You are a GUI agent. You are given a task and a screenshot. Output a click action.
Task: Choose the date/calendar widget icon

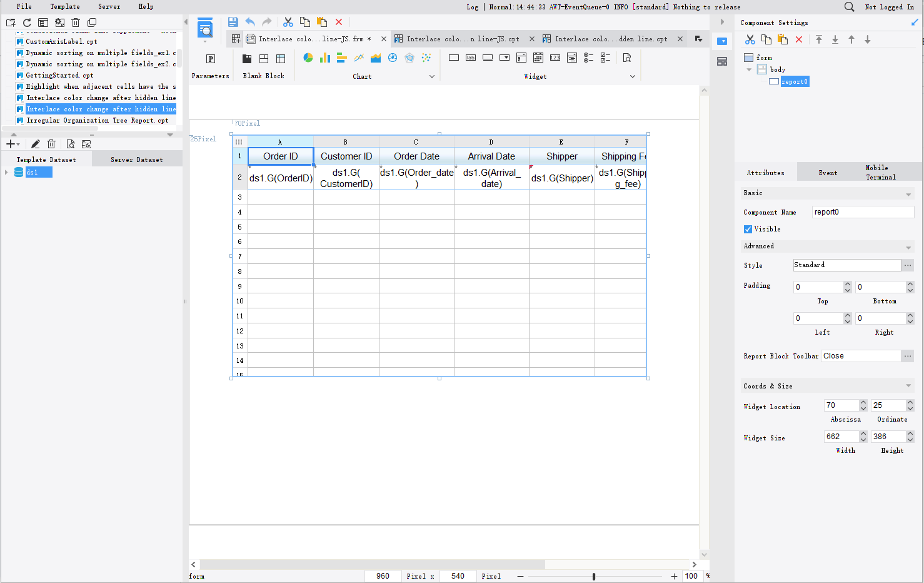coord(538,58)
